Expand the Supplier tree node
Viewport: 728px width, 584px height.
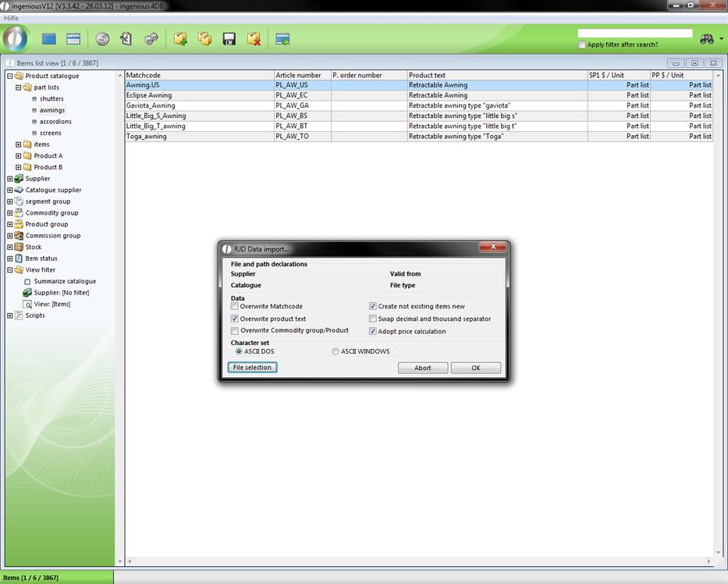9,179
